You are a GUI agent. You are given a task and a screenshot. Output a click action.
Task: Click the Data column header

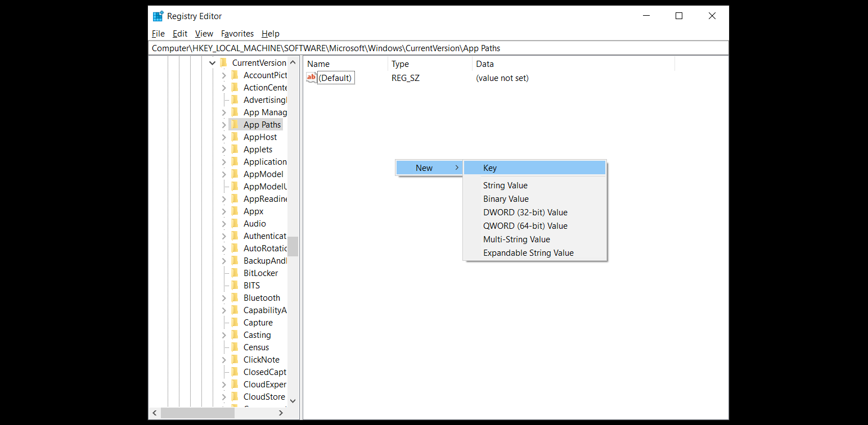(573, 64)
